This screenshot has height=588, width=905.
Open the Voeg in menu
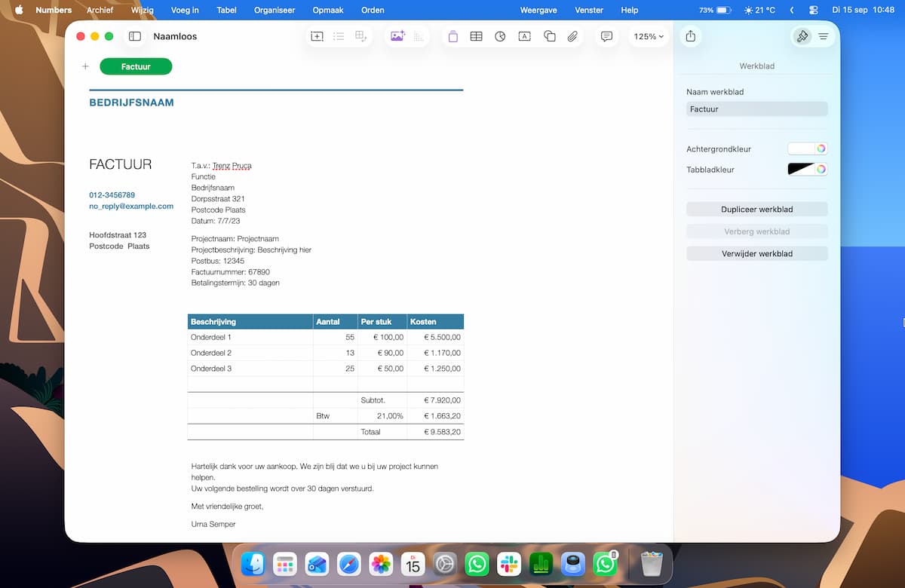tap(185, 10)
